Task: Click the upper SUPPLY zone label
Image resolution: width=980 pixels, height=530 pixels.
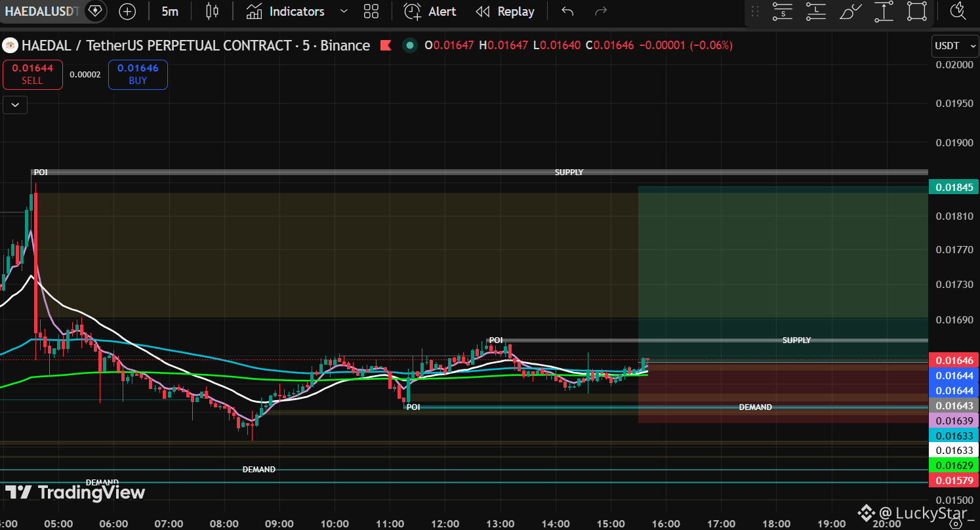Action: tap(569, 173)
